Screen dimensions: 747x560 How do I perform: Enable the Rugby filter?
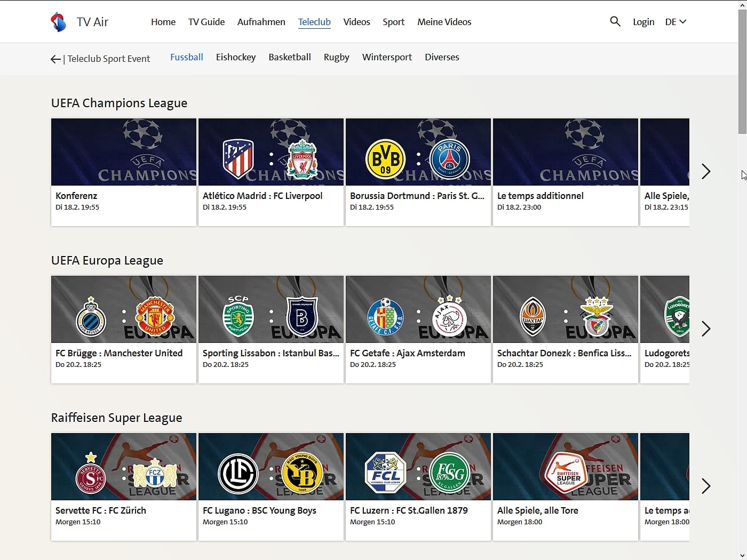click(x=336, y=57)
